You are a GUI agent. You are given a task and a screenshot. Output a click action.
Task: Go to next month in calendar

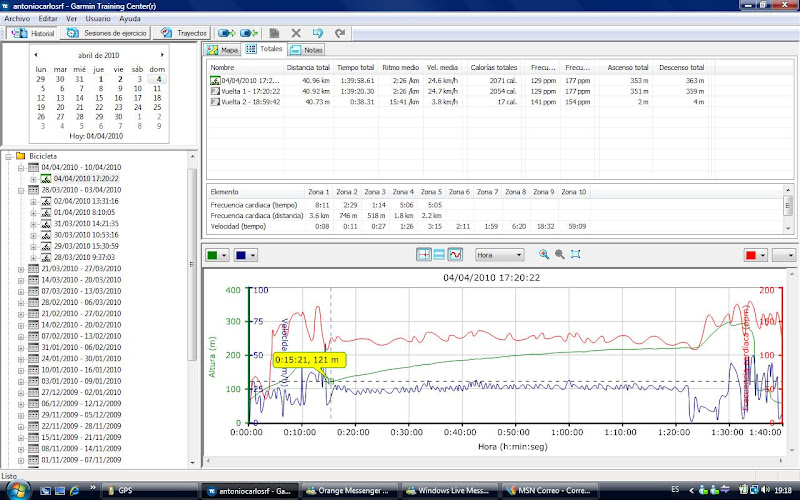click(x=162, y=55)
